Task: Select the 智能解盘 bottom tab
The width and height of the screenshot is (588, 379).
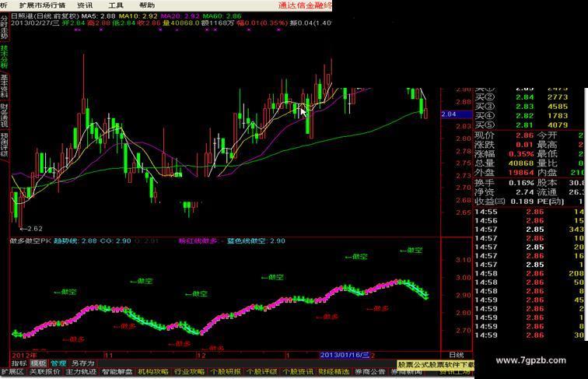Action: [x=117, y=372]
